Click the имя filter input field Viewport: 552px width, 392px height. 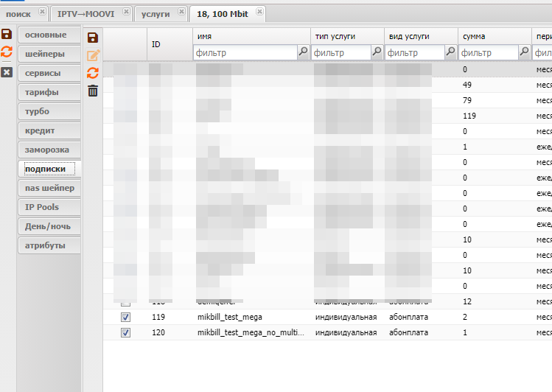pyautogui.click(x=245, y=53)
